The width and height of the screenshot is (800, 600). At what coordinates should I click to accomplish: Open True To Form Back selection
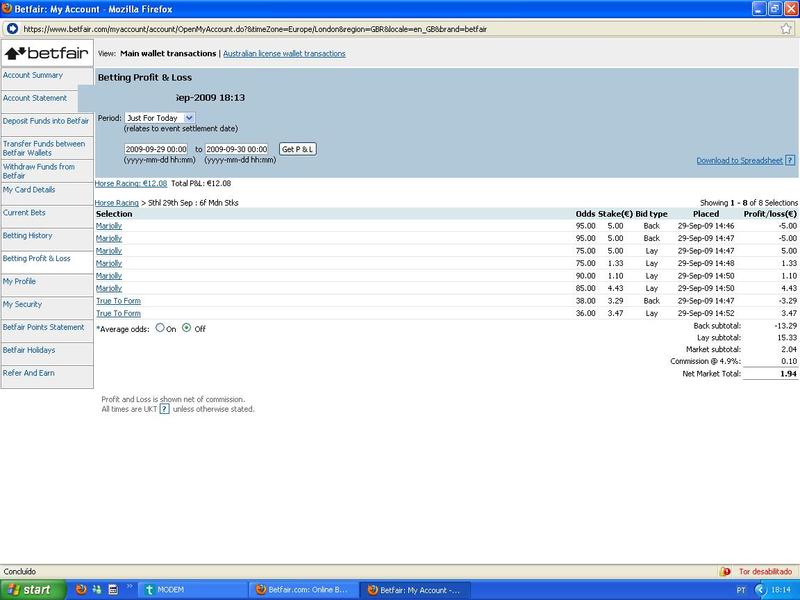[118, 301]
